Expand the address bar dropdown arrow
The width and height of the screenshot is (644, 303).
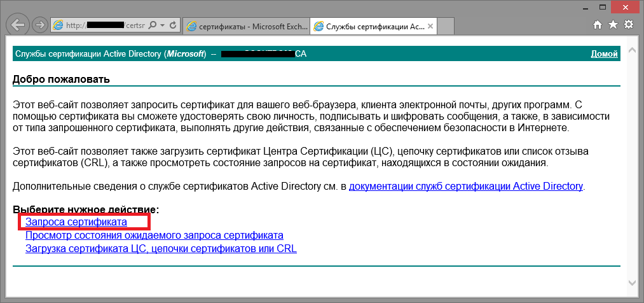(x=163, y=25)
